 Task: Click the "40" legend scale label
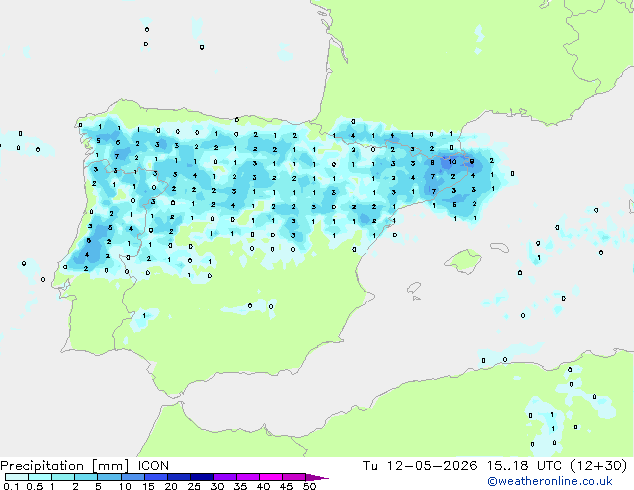[263, 486]
